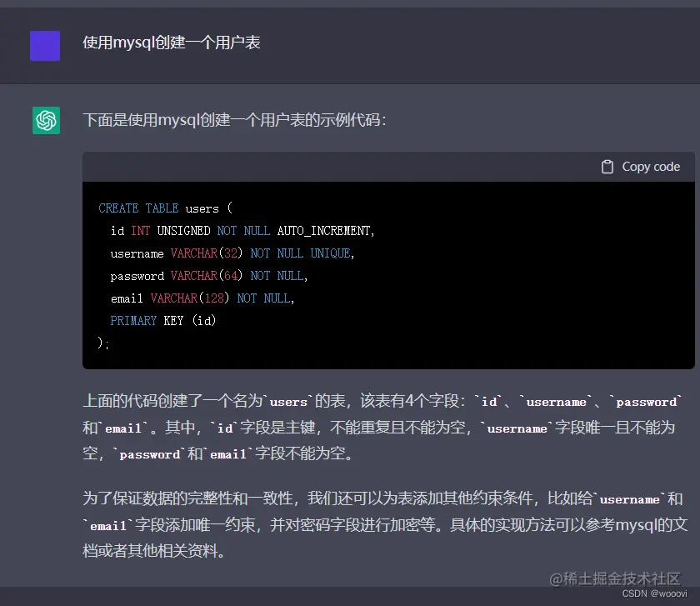Viewport: 700px width, 606px height.
Task: Click the CREATE TABLE users code line
Action: pyautogui.click(x=164, y=208)
